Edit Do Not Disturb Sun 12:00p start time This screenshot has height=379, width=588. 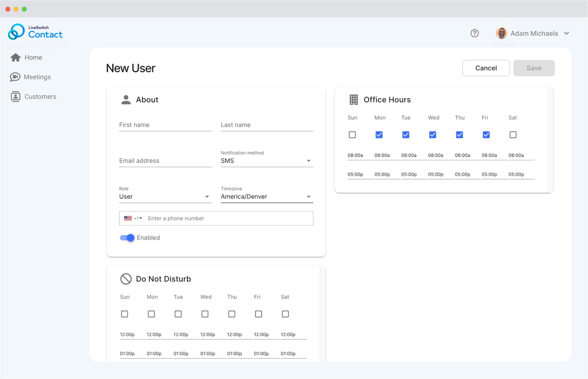pos(132,335)
